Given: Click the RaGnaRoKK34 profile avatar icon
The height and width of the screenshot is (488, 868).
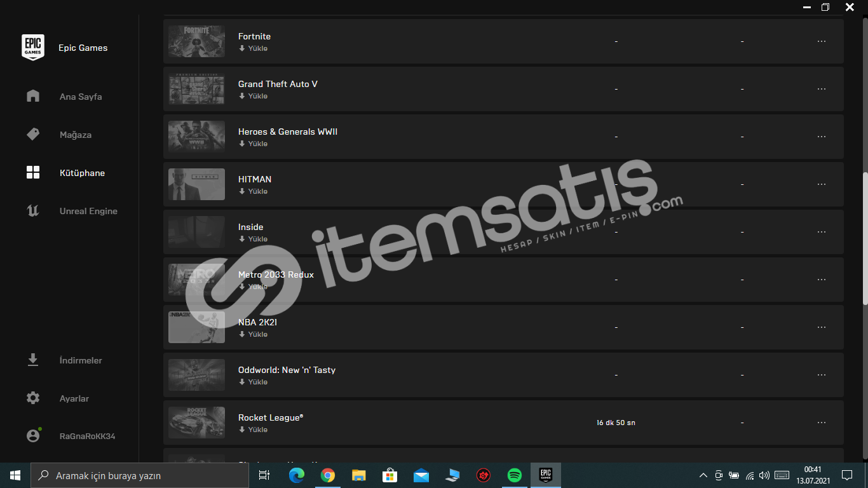Looking at the screenshot, I should point(33,436).
